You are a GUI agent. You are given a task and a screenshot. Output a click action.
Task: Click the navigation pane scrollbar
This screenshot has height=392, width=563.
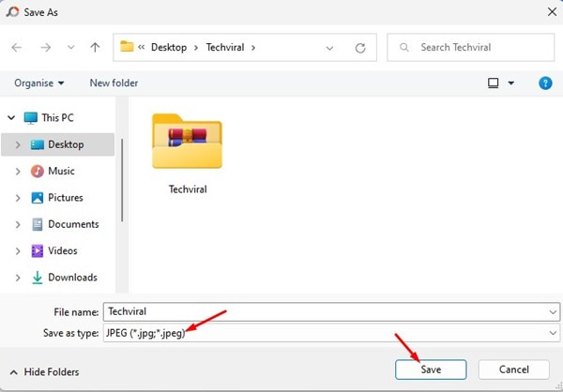(x=122, y=180)
